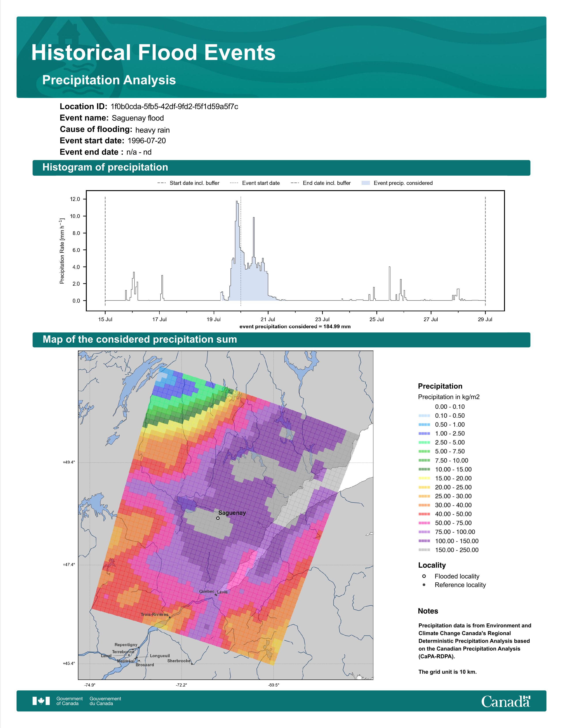
Task: Click the Flooded locality legend icon
Action: pyautogui.click(x=424, y=576)
